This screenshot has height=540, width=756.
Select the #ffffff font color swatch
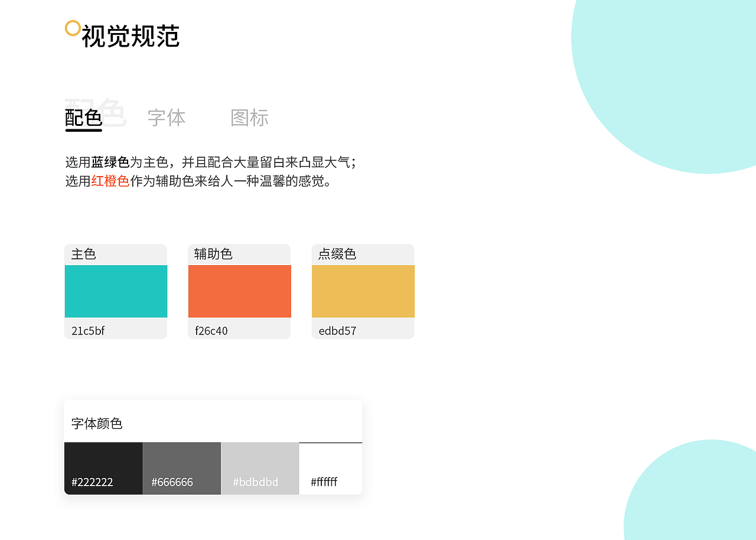click(x=331, y=469)
